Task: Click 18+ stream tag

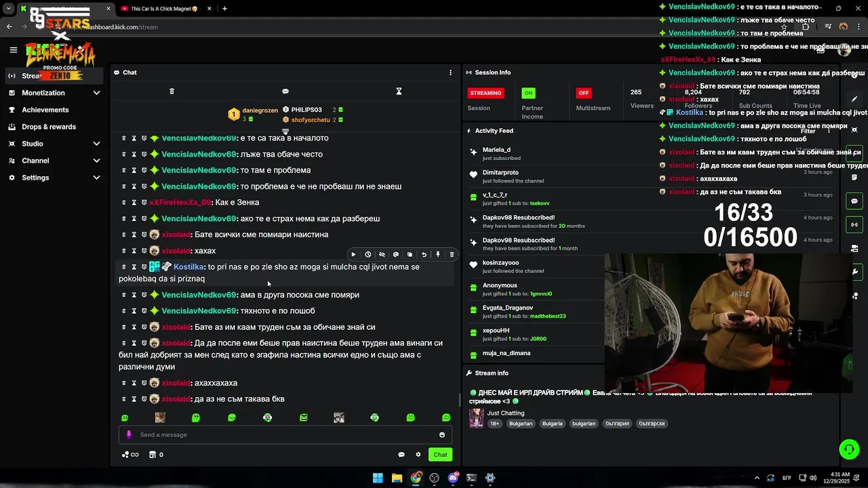Action: click(x=495, y=424)
